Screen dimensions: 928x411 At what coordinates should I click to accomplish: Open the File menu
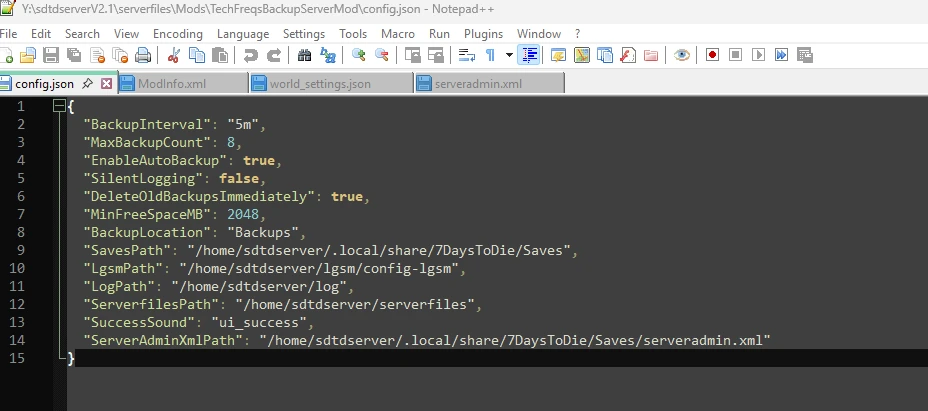pos(8,34)
